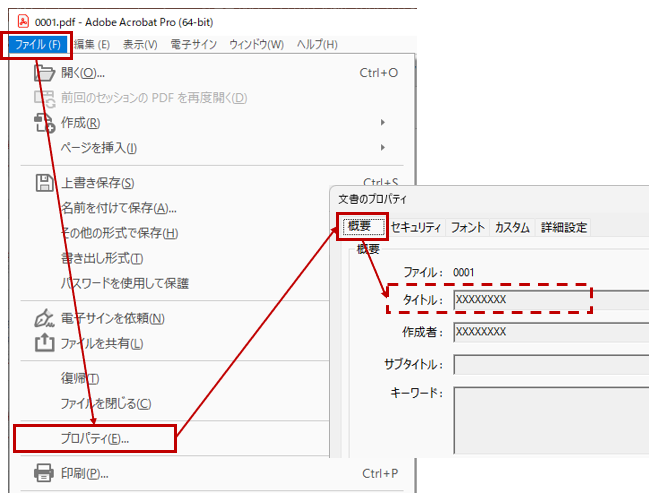Click the 電子サインを依頼 pen icon
Viewport: 651px width, 495px height.
[44, 319]
